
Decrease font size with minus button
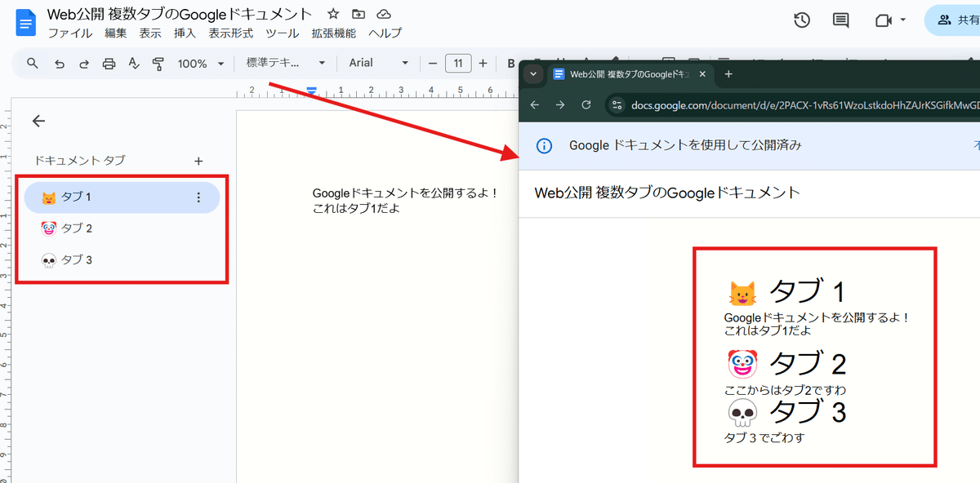[x=432, y=63]
